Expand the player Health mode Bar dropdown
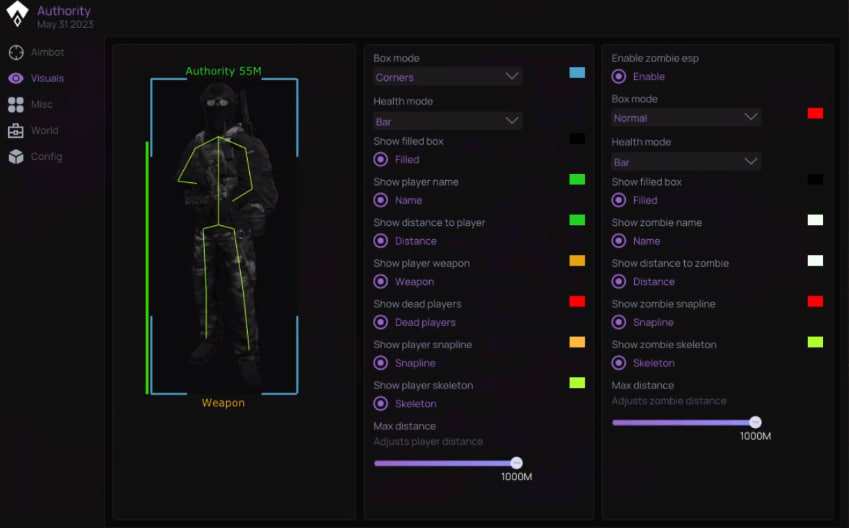The width and height of the screenshot is (849, 528). pos(447,121)
